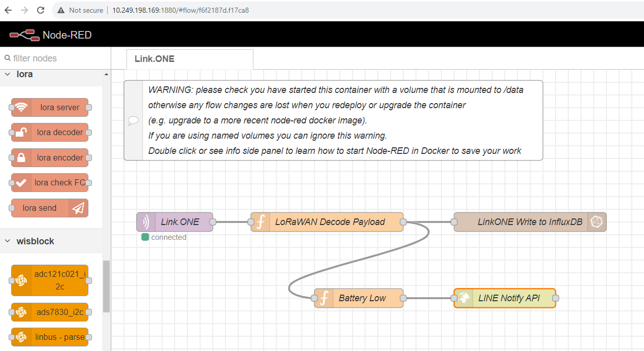644x351 pixels.
Task: Reload the page with the refresh icon
Action: pos(41,10)
